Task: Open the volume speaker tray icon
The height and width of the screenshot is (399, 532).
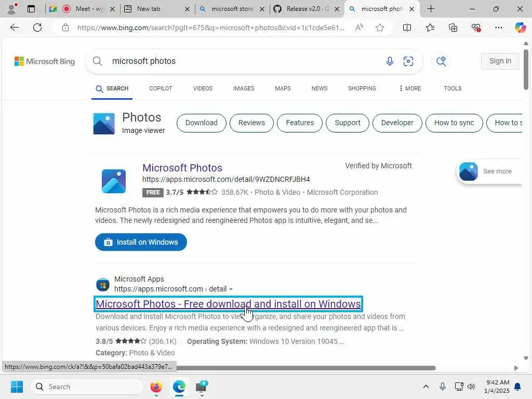Action: point(471,387)
